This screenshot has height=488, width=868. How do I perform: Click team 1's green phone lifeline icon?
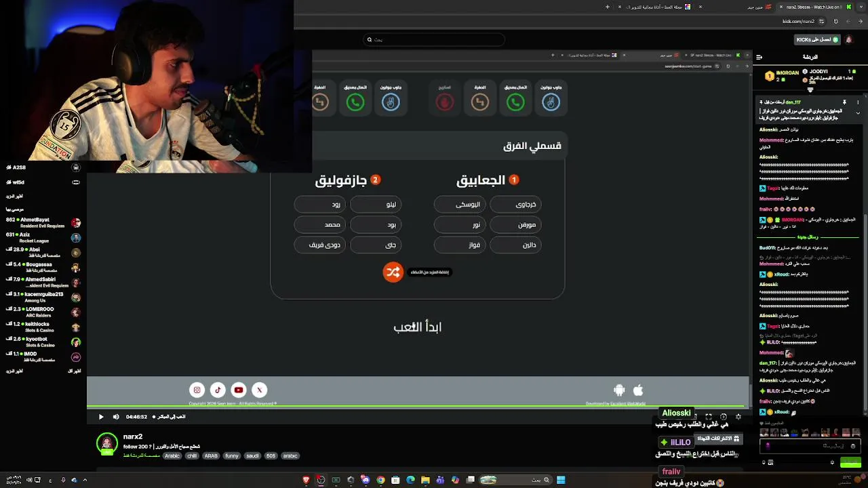point(515,102)
